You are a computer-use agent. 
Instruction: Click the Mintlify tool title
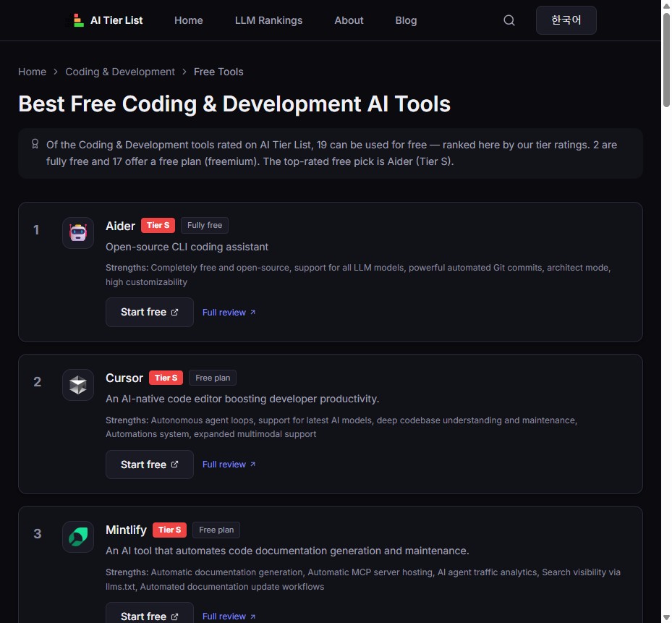coord(126,530)
